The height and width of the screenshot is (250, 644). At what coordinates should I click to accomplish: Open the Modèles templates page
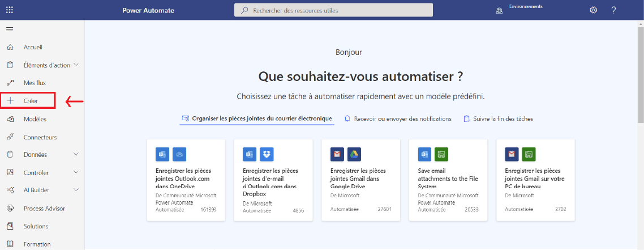click(35, 119)
